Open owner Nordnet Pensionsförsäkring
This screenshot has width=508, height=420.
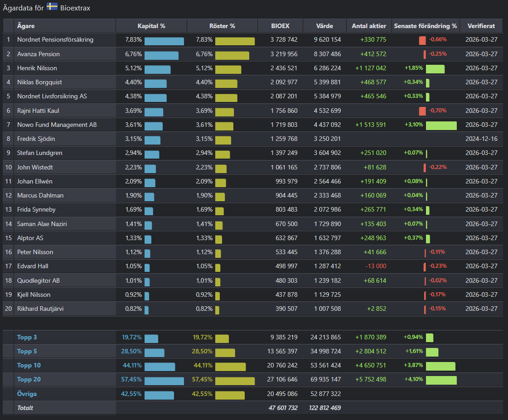click(55, 39)
